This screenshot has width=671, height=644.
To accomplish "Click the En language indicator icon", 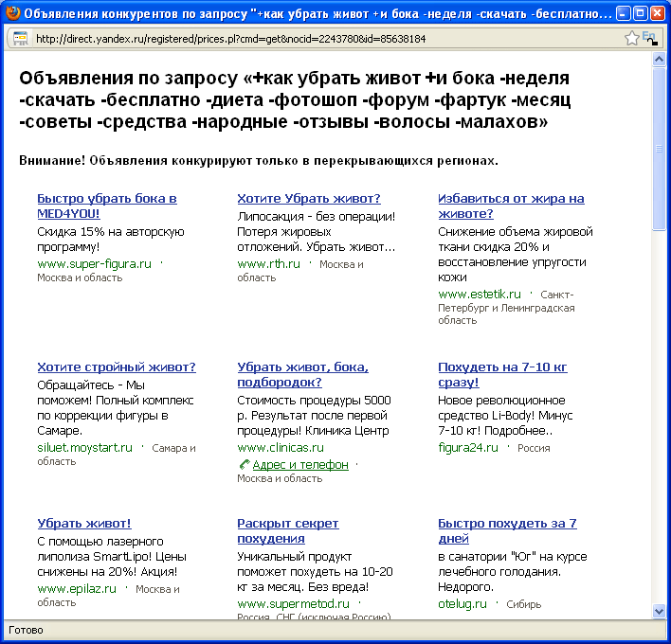I will pos(649,38).
